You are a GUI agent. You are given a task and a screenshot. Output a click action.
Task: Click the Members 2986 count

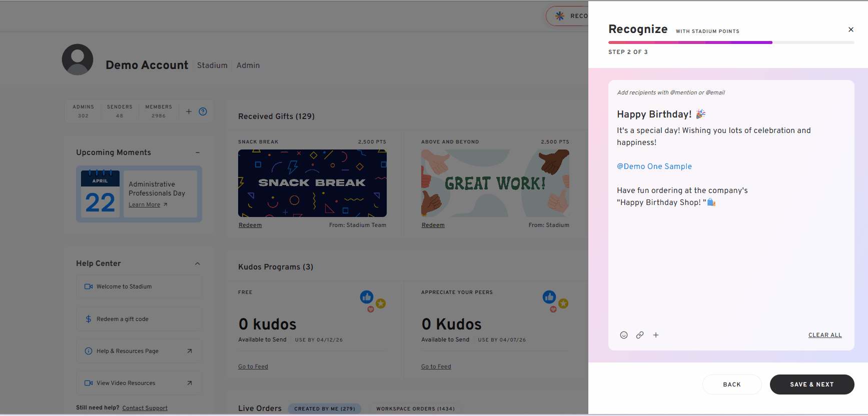coord(159,111)
